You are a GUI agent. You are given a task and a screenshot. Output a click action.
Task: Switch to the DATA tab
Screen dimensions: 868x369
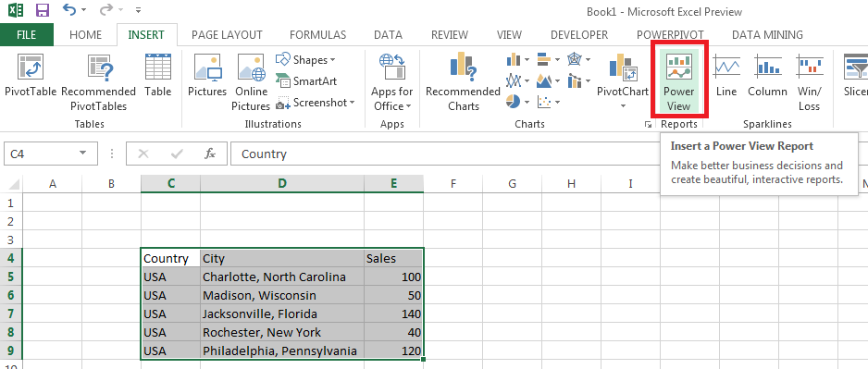(x=388, y=35)
